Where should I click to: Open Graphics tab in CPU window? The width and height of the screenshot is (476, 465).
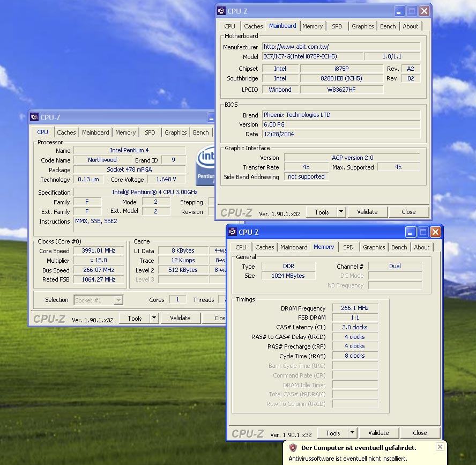(175, 132)
